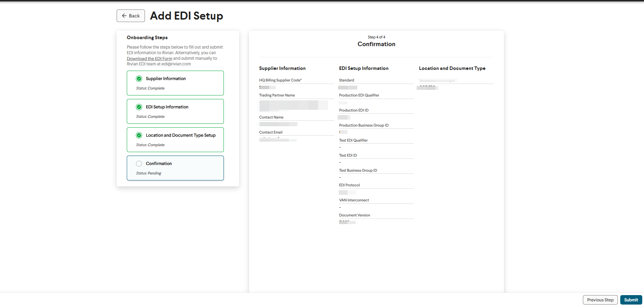The height and width of the screenshot is (307, 644).
Task: Open the Supplier Information onboarding step
Action: pyautogui.click(x=175, y=83)
